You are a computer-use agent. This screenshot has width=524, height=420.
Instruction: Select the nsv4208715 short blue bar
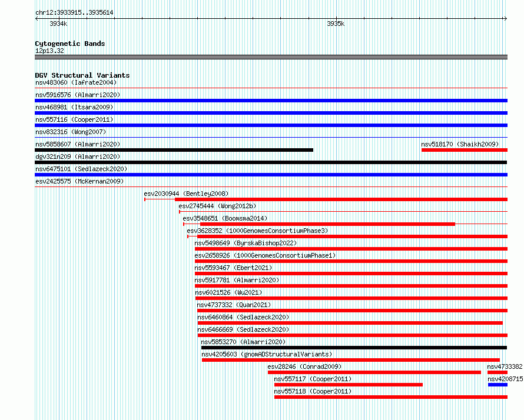point(498,385)
